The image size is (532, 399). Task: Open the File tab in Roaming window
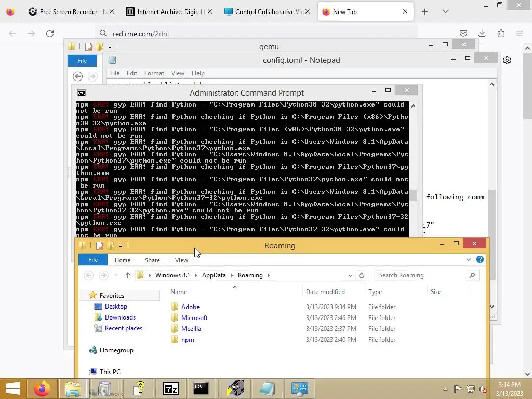(x=92, y=260)
